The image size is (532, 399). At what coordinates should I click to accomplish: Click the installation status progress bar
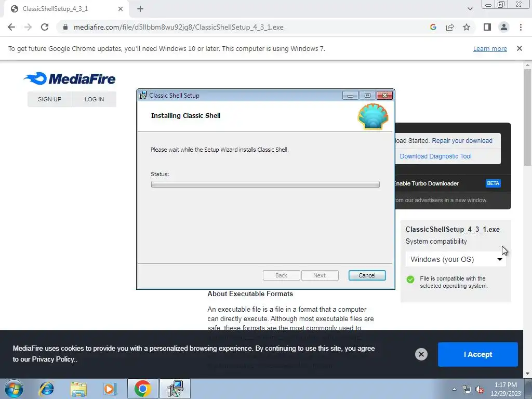click(265, 184)
